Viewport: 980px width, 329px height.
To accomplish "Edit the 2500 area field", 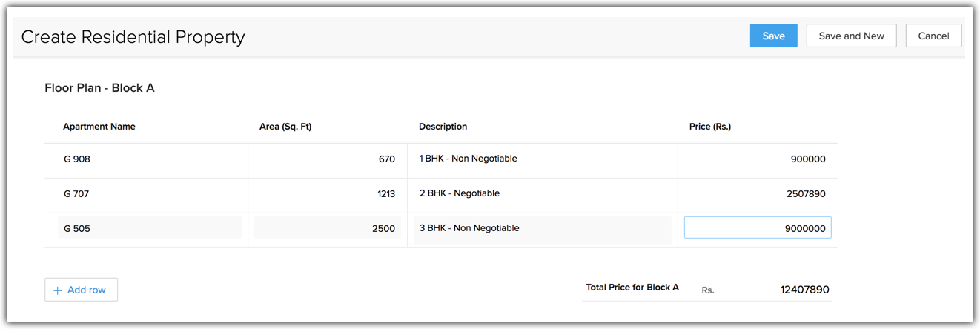I will [x=327, y=228].
